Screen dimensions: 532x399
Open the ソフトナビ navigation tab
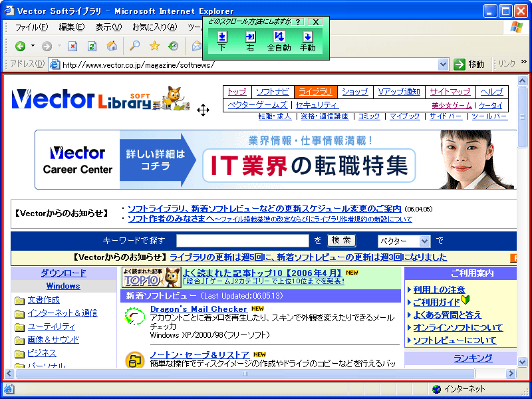click(x=273, y=92)
